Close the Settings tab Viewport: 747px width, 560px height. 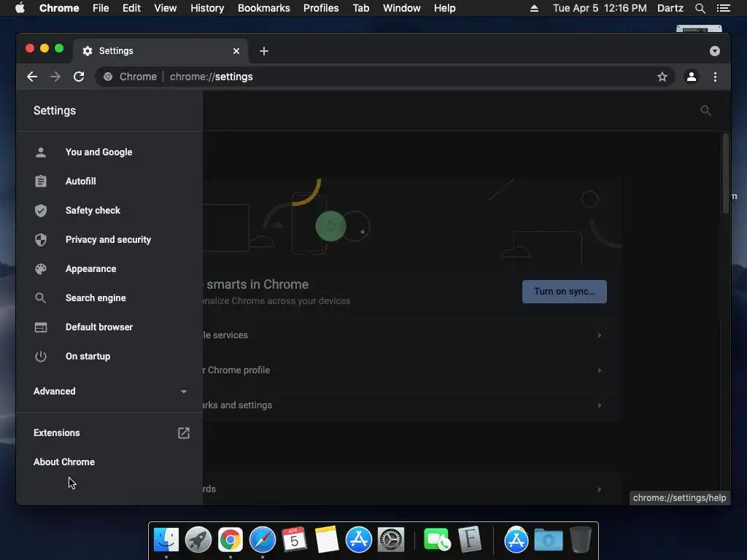pos(236,51)
